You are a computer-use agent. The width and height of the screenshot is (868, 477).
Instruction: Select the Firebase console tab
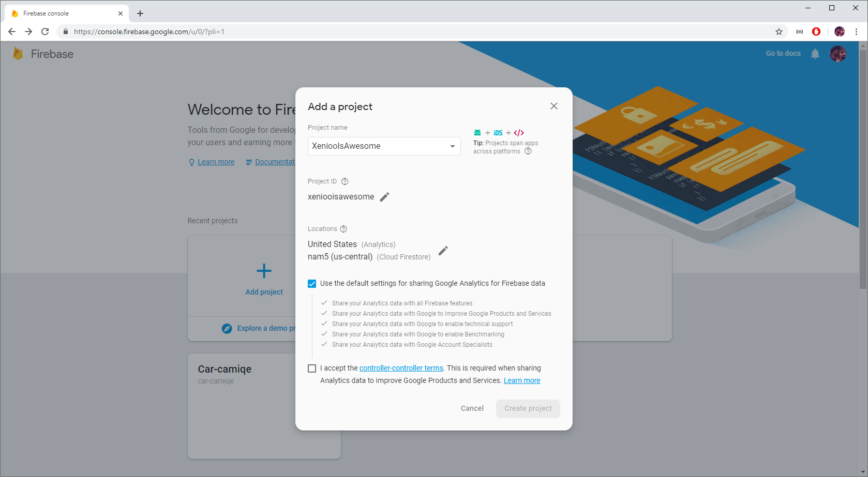click(66, 13)
